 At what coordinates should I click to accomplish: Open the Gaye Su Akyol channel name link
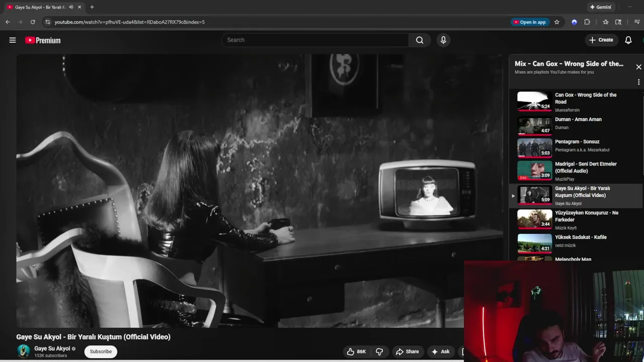(x=52, y=348)
